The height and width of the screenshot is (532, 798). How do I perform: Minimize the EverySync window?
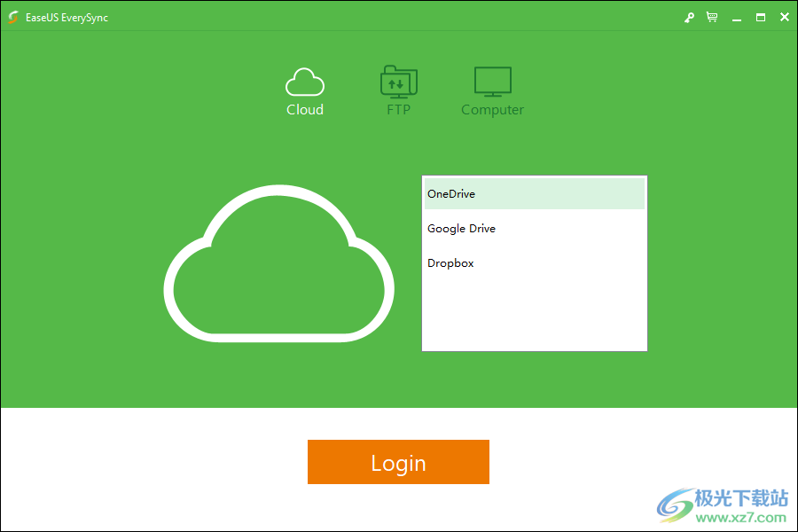coord(737,18)
